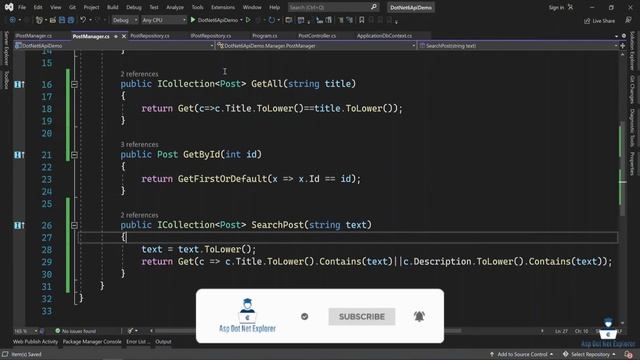Screen dimensions: 640x360
Task: Open the Output tab
Action: pos(163,342)
